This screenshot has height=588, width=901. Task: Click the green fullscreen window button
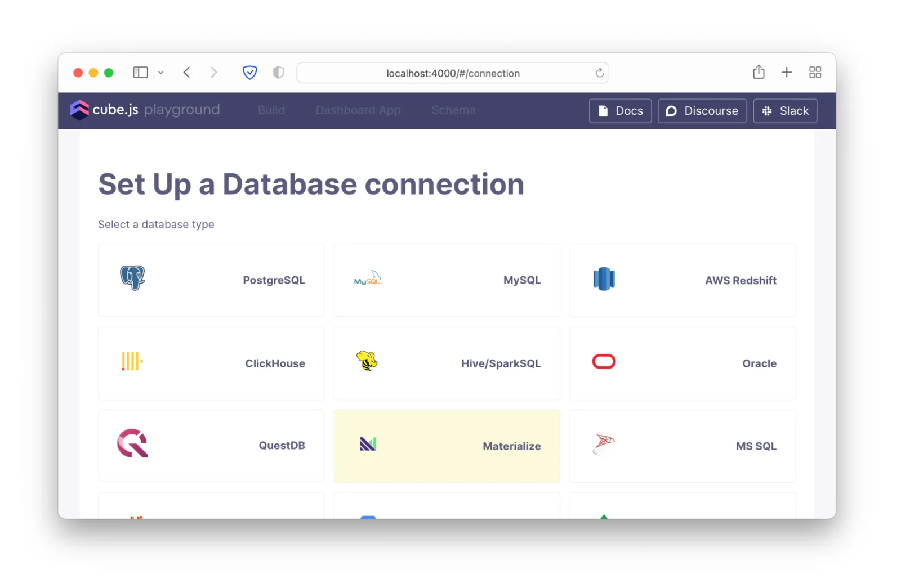pyautogui.click(x=109, y=73)
